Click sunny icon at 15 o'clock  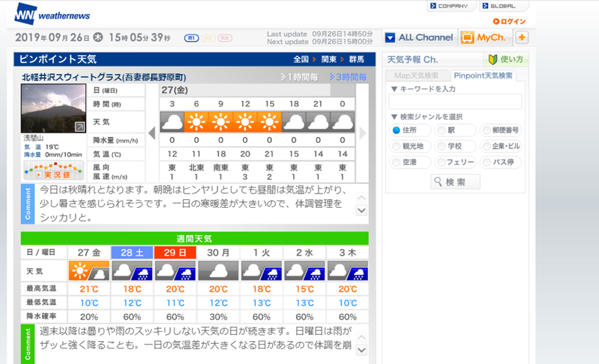[270, 122]
